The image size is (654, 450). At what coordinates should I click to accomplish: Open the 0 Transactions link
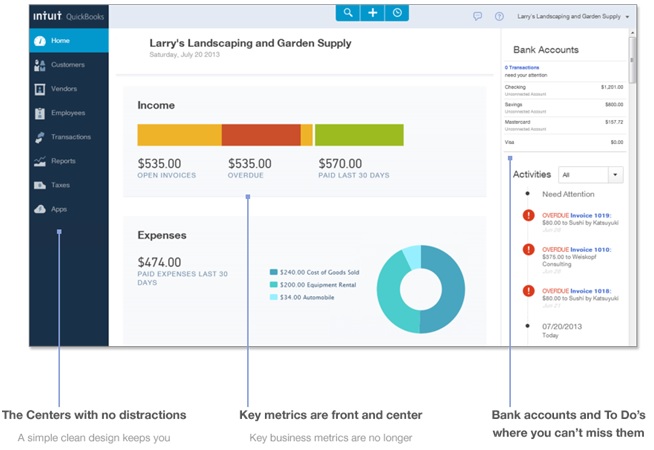[522, 68]
